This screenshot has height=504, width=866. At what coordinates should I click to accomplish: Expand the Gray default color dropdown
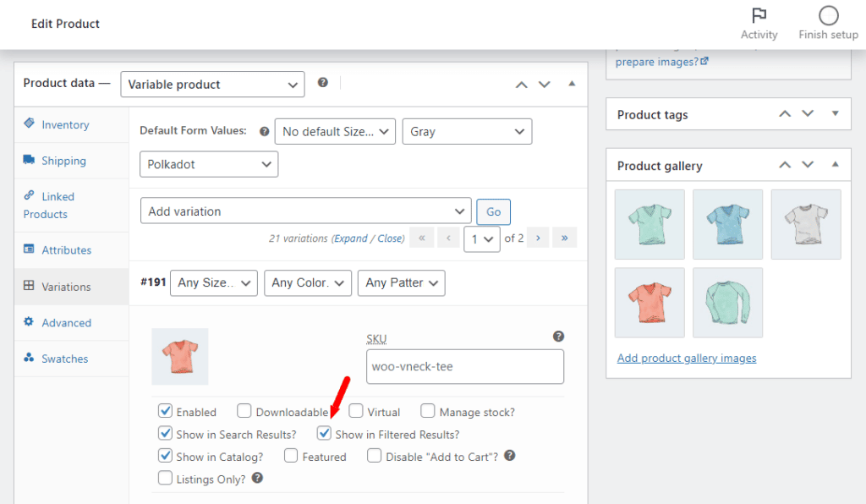[x=467, y=131]
